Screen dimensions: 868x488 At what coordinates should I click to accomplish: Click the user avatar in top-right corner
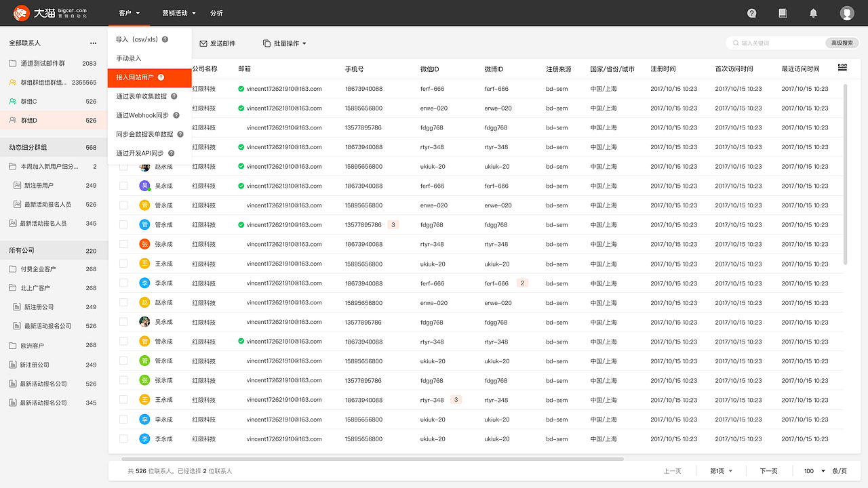point(847,13)
